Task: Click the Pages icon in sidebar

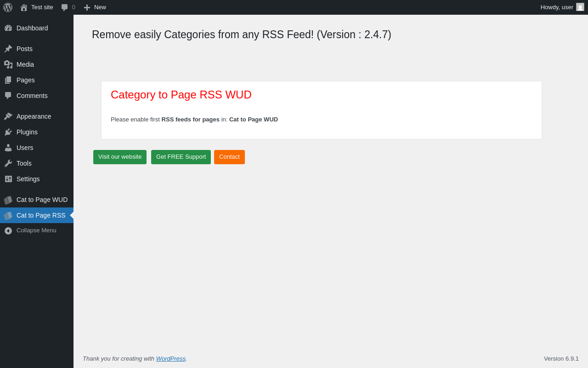Action: click(x=8, y=80)
